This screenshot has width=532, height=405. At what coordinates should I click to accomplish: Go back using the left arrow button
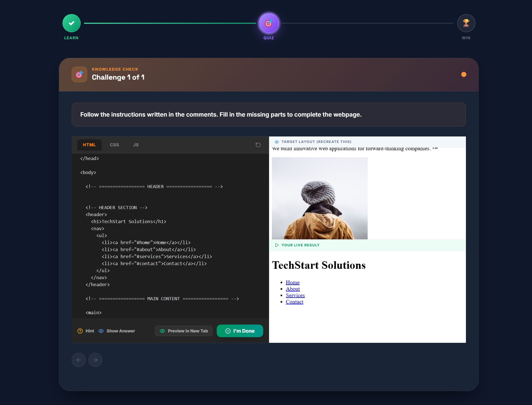79,360
